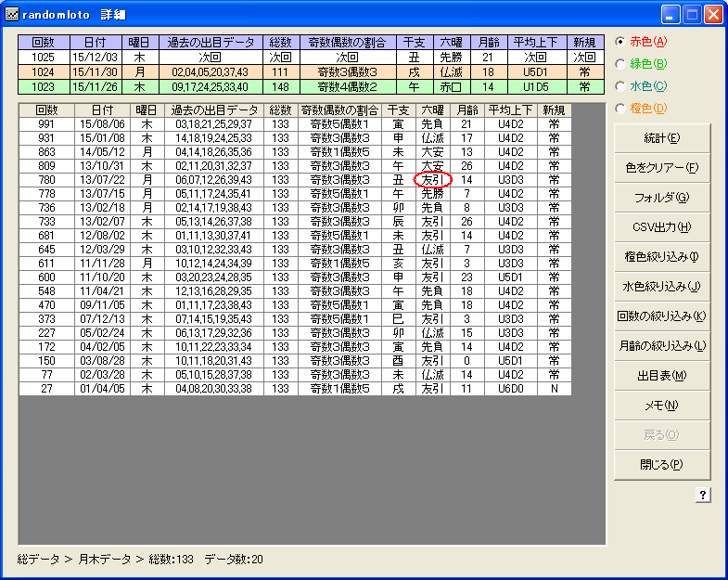Select row number 470

click(x=47, y=305)
